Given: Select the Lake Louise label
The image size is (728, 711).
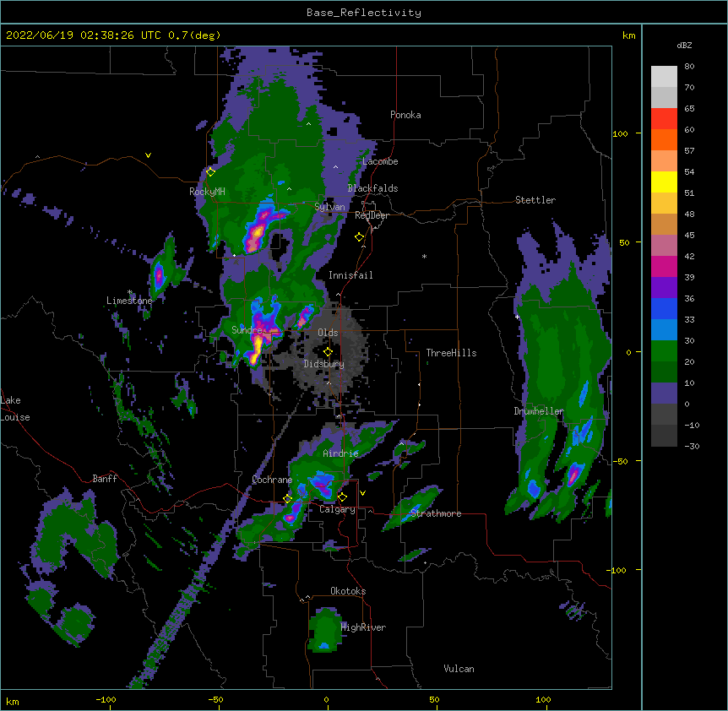Looking at the screenshot, I should click(x=15, y=409).
